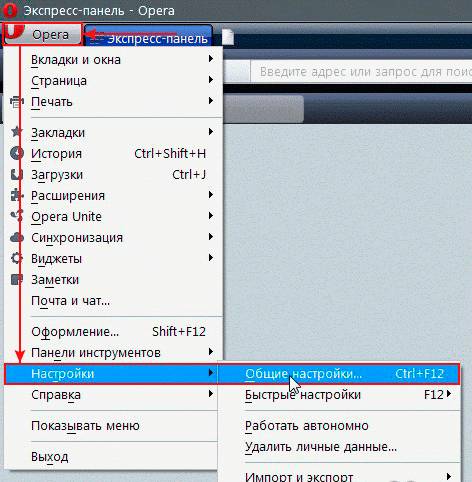472x482 pixels.
Task: Click the share icon beside Opera Unite
Action: [x=17, y=216]
